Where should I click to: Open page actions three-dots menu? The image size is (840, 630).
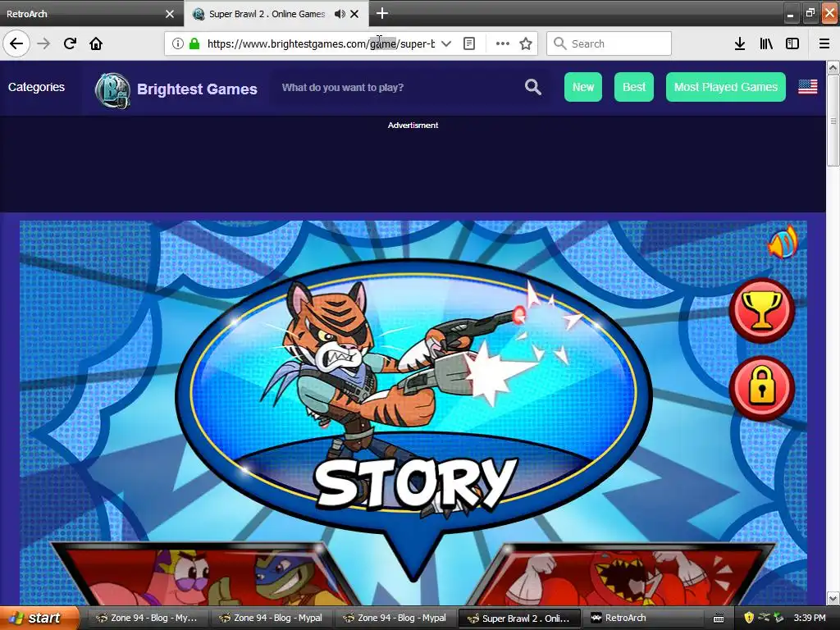tap(503, 43)
